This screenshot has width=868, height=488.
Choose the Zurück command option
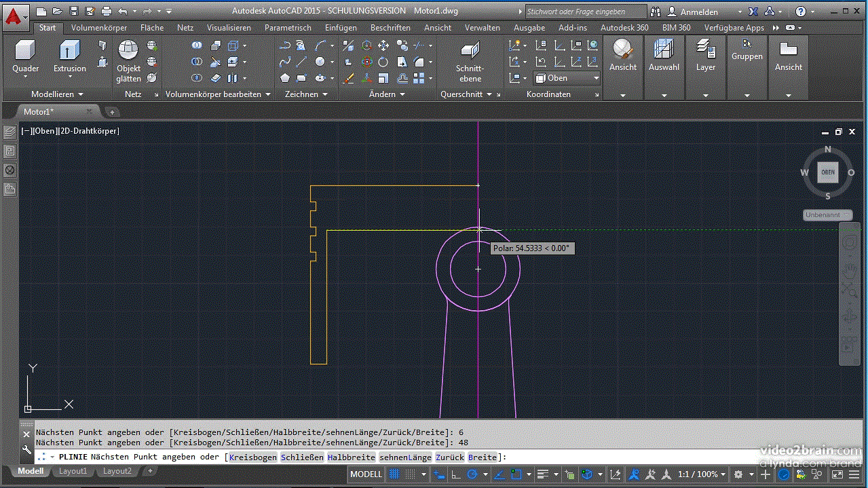click(x=450, y=457)
